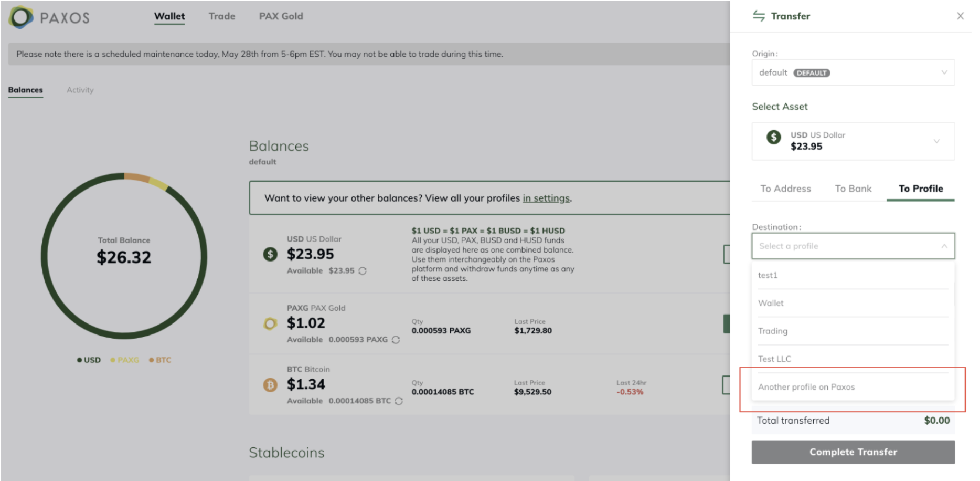Click the Transfer arrows icon in the panel header
The width and height of the screenshot is (980, 481).
758,16
